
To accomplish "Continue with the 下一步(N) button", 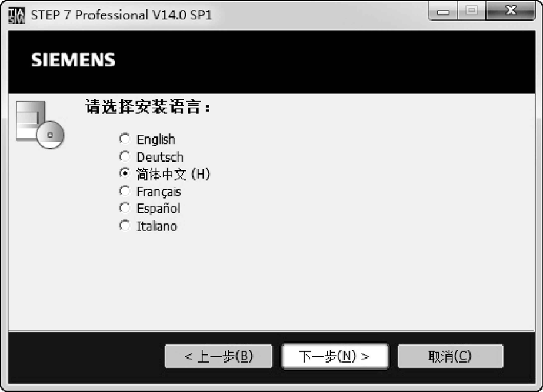I will 335,356.
